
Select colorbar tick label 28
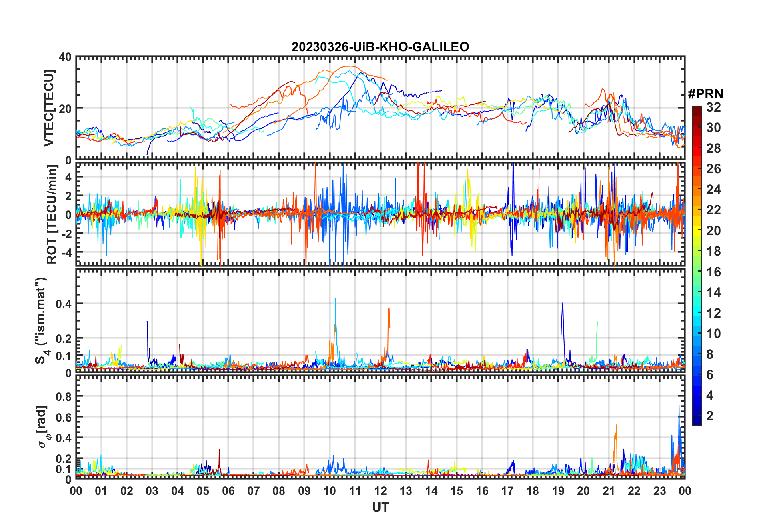(x=713, y=148)
